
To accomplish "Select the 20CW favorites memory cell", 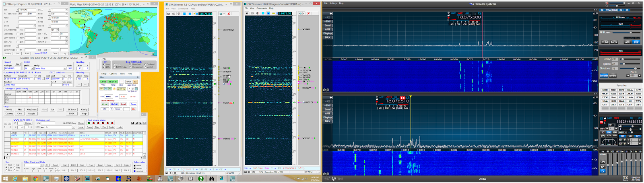I will pyautogui.click(x=630, y=94).
